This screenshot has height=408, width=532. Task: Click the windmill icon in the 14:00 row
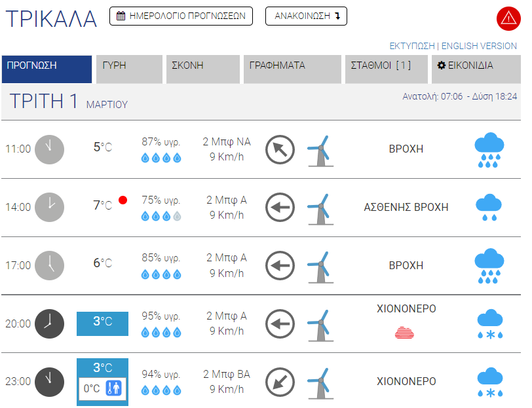point(320,208)
